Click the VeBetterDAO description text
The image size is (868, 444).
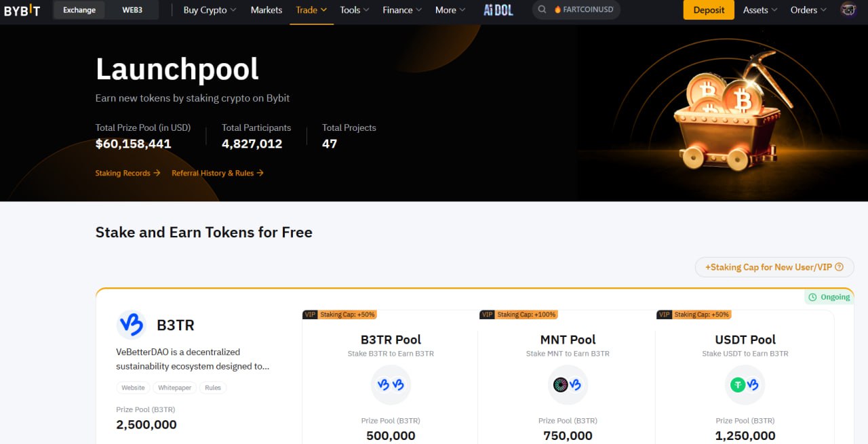(x=193, y=359)
